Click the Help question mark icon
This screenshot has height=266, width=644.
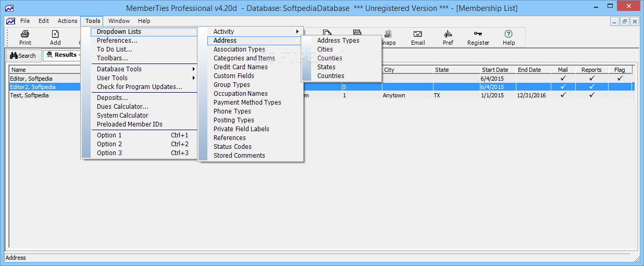click(x=509, y=34)
